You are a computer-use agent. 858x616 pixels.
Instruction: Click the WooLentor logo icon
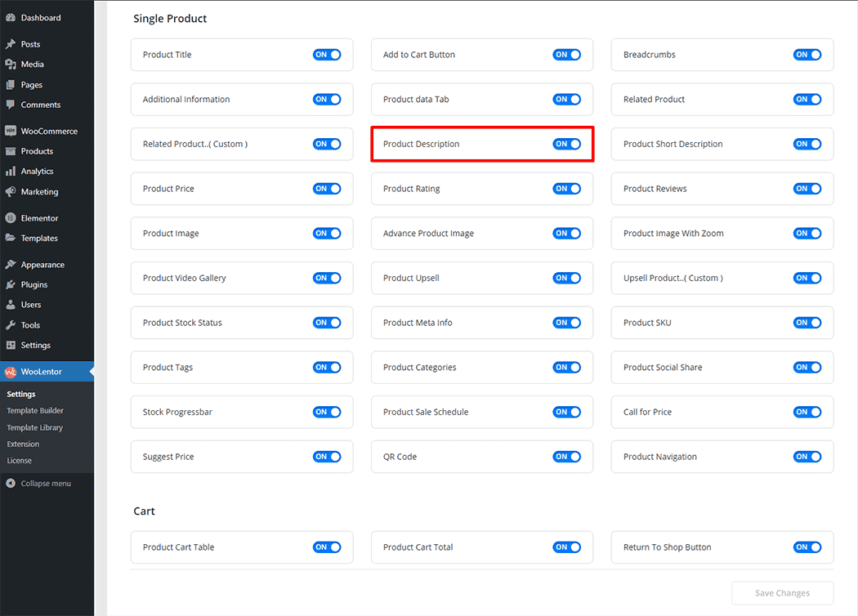pyautogui.click(x=10, y=372)
